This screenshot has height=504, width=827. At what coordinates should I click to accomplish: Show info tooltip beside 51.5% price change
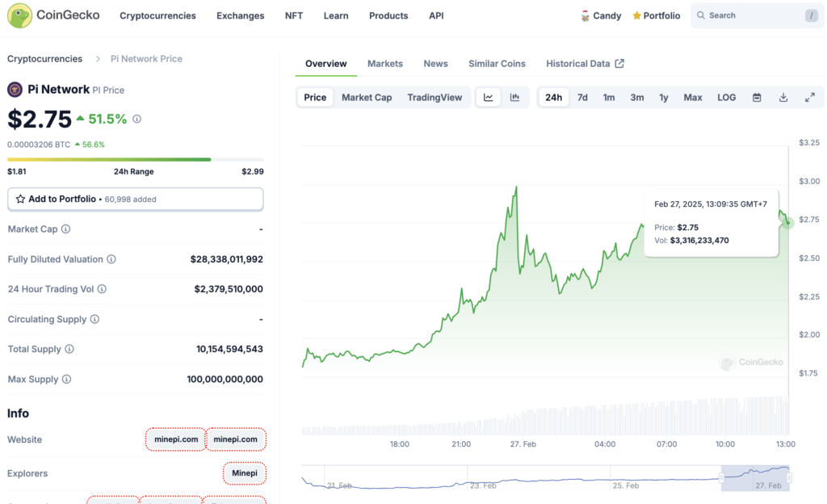click(136, 120)
